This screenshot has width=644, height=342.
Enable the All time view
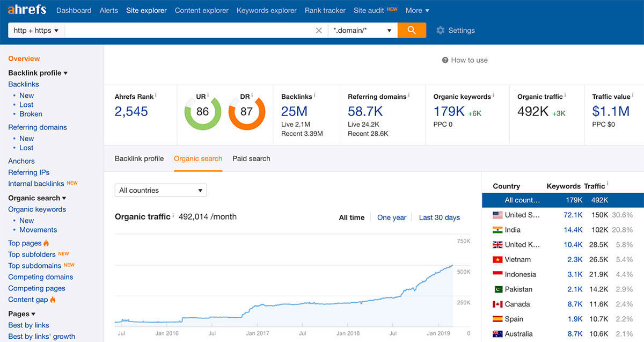click(x=352, y=217)
